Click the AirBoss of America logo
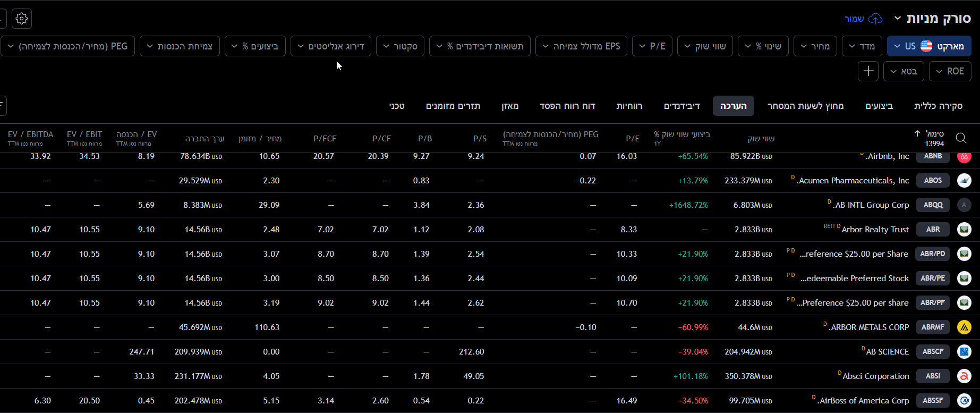Image resolution: width=980 pixels, height=413 pixels. pyautogui.click(x=964, y=401)
